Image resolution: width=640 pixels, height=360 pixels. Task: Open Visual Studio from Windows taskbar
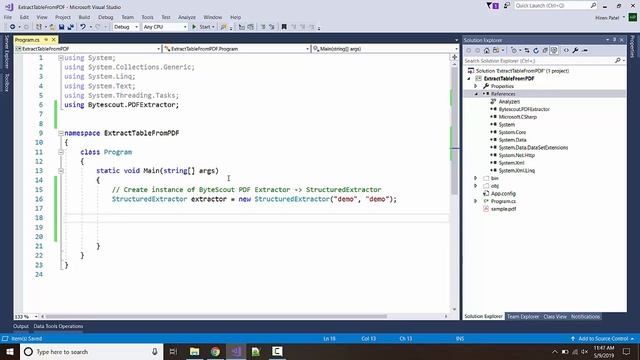point(236,351)
